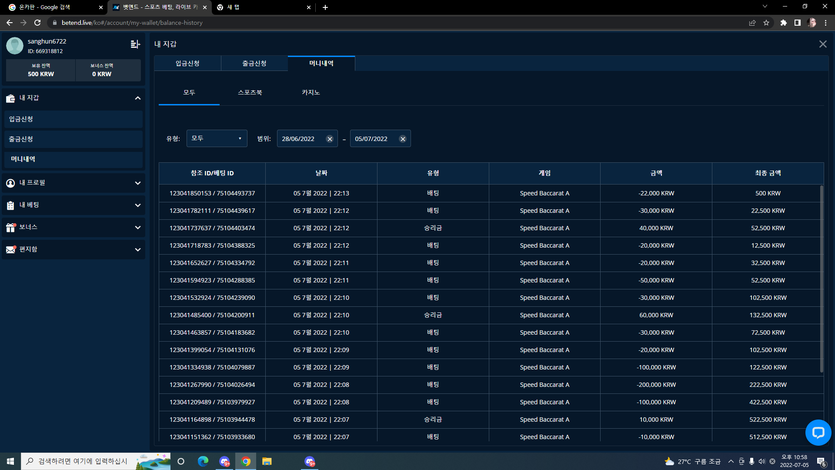Select the 모두 sub-tab
The width and height of the screenshot is (835, 470).
click(x=189, y=93)
